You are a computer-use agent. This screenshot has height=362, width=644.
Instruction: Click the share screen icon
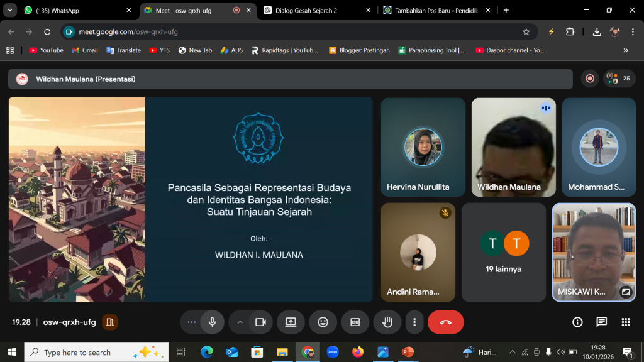[x=291, y=322]
